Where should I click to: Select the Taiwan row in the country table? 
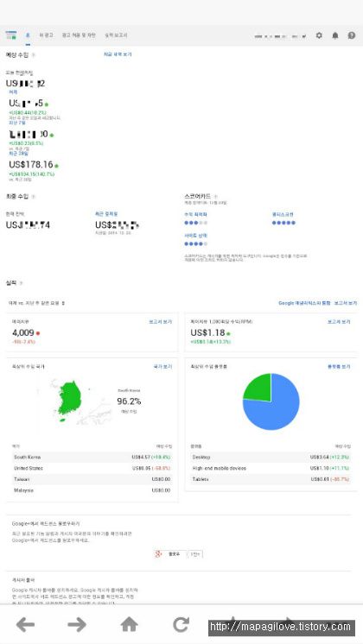(x=92, y=479)
